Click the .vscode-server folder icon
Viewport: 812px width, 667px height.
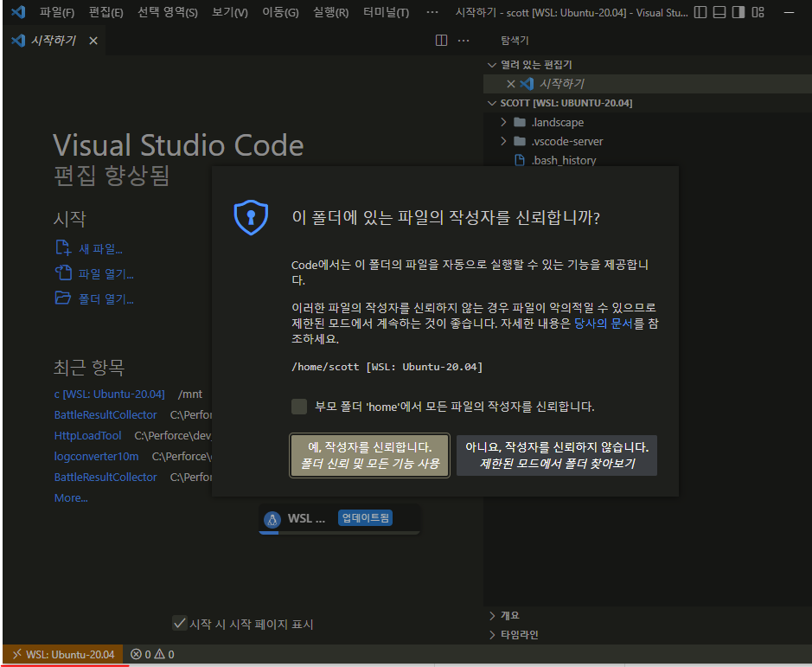point(520,141)
